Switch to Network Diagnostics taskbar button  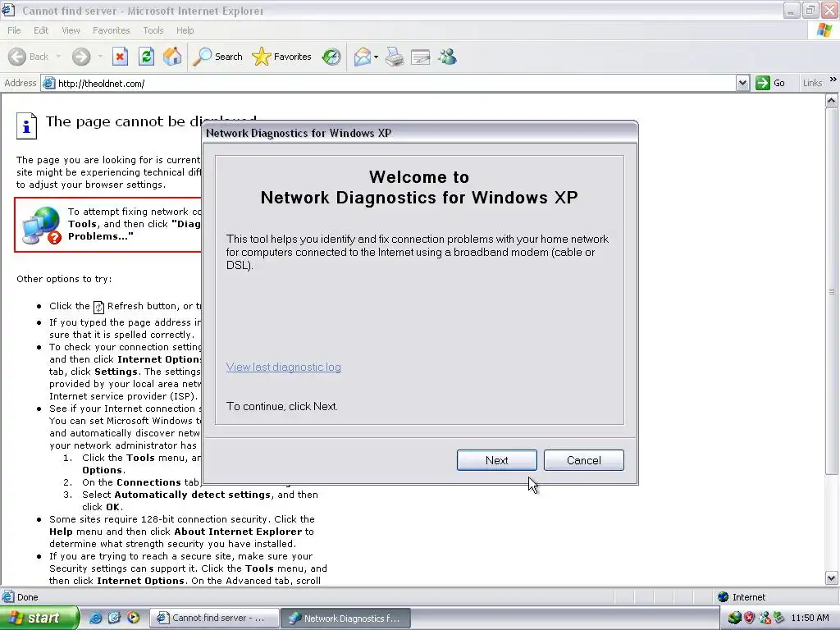click(x=346, y=619)
